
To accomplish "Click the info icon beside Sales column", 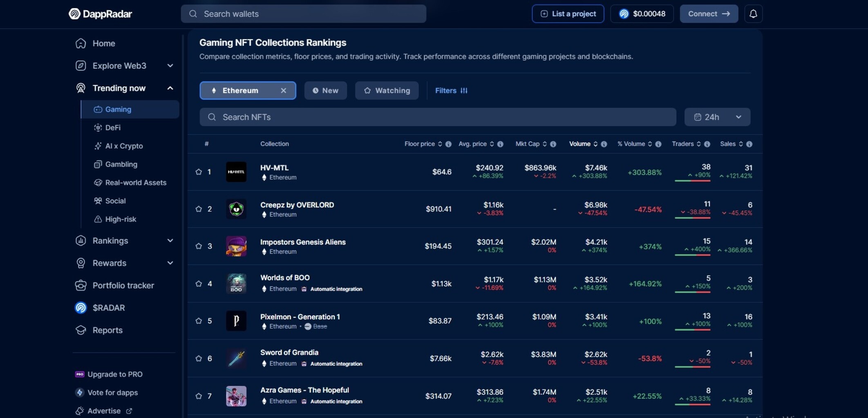I will point(749,144).
